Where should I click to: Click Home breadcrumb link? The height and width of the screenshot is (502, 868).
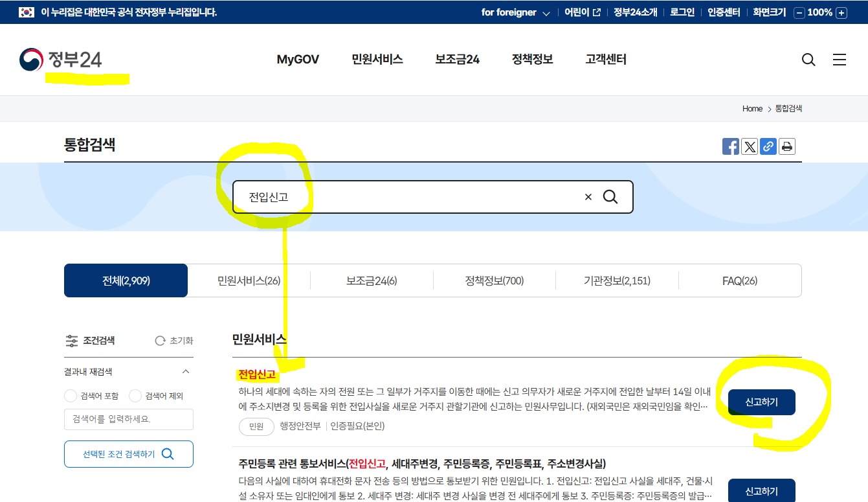click(x=752, y=109)
